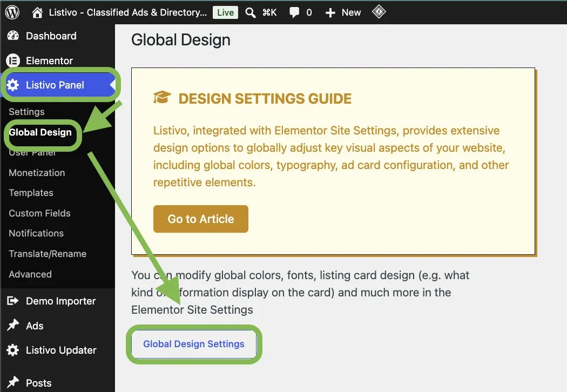
Task: Click the plus icon beside New
Action: [x=330, y=13]
